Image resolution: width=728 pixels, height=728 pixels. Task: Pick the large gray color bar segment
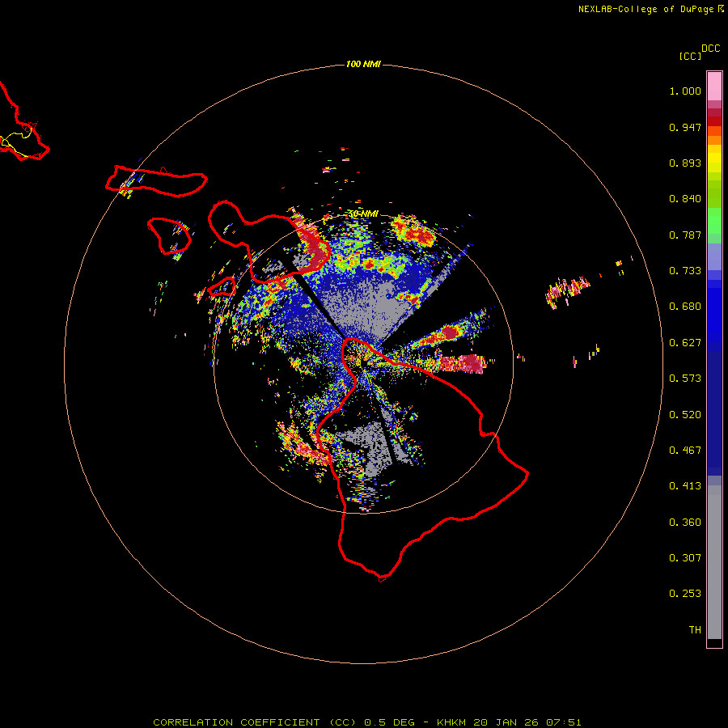click(x=714, y=562)
